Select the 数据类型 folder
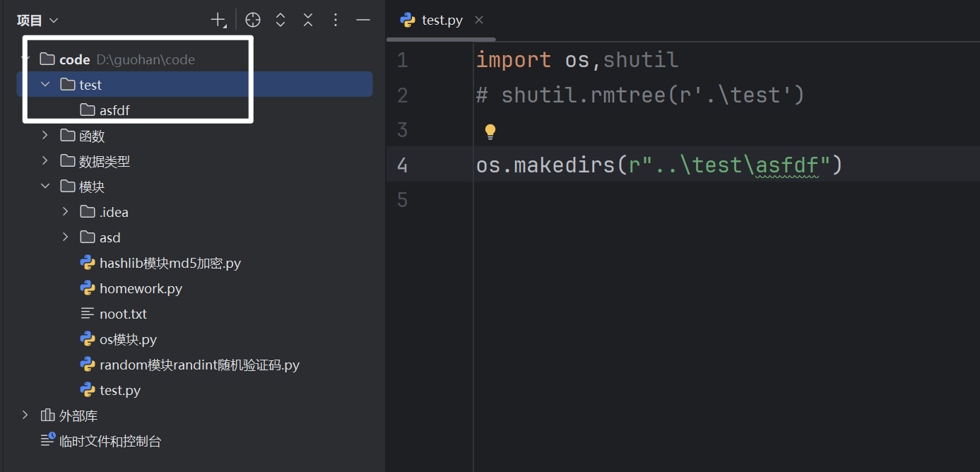The image size is (980, 472). pyautogui.click(x=105, y=161)
